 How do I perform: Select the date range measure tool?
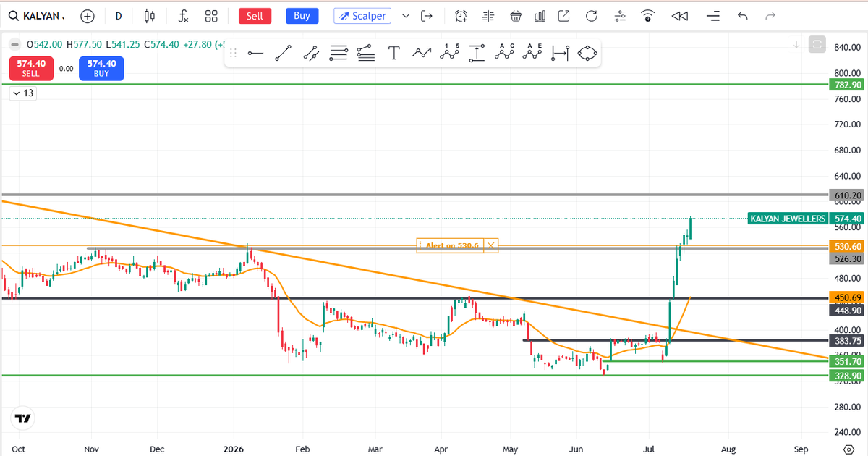(x=560, y=53)
